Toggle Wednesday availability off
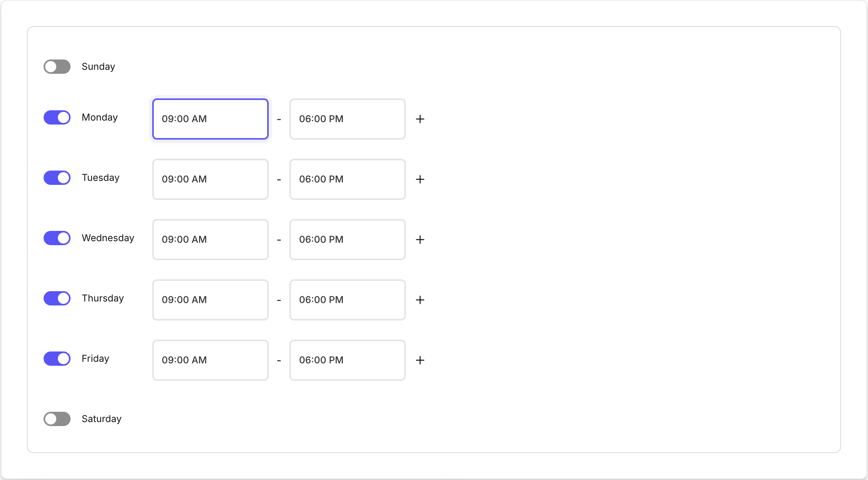 [57, 238]
